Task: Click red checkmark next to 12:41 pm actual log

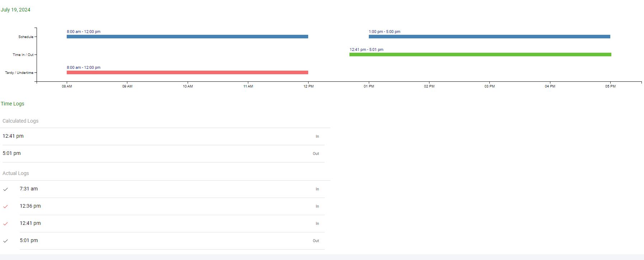Action: [5, 224]
